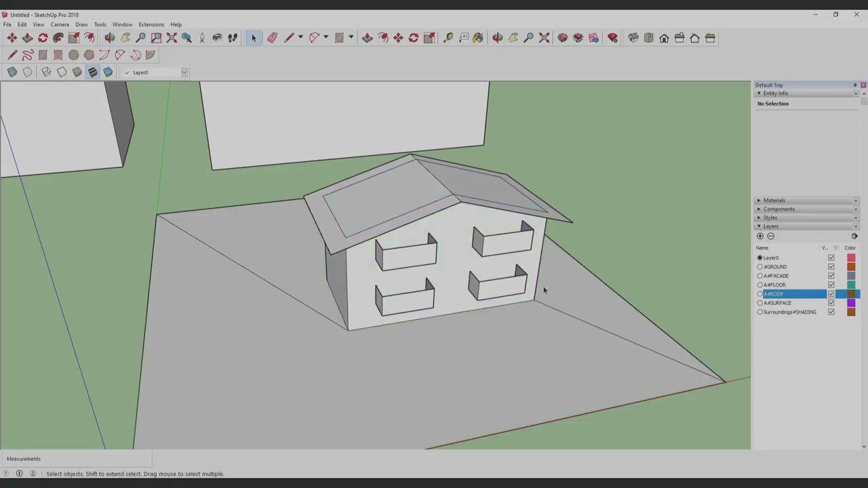Open the Camera menu
This screenshot has height=488, width=868.
point(60,24)
